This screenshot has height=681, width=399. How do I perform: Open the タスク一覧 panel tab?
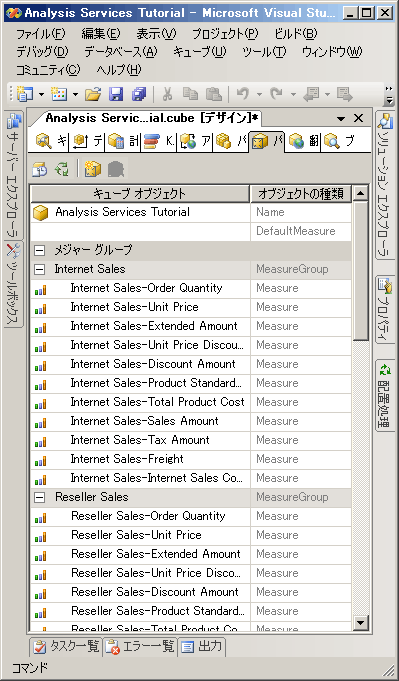coord(66,646)
